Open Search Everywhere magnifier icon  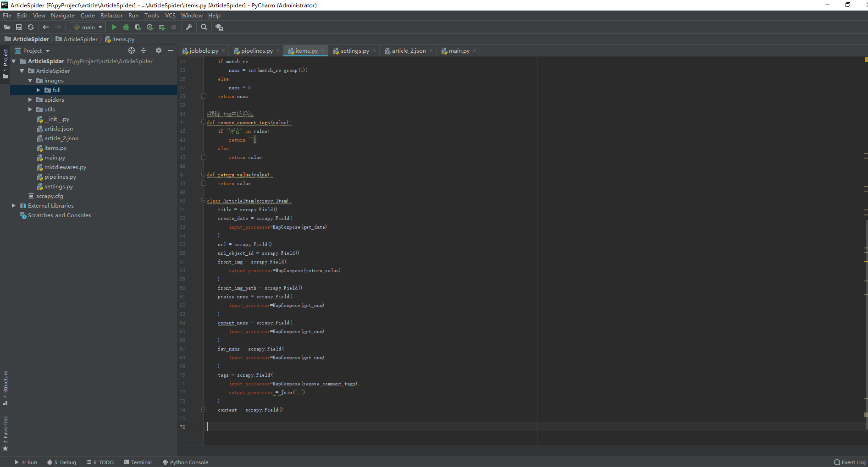tap(204, 27)
